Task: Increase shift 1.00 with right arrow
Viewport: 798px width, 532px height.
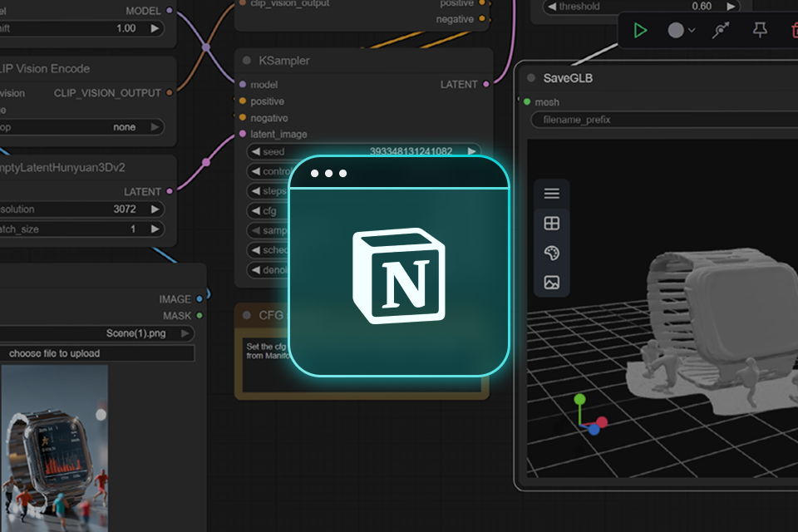Action: pyautogui.click(x=155, y=28)
